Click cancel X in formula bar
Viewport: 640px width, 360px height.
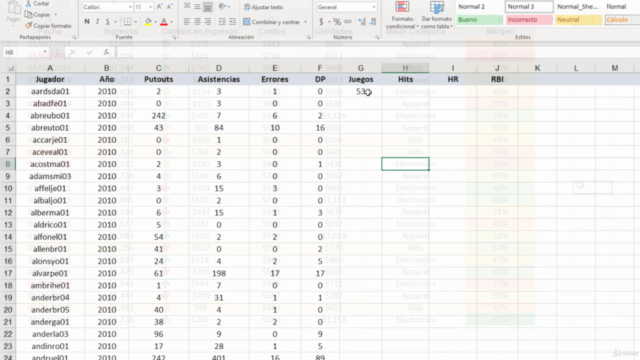(x=72, y=52)
